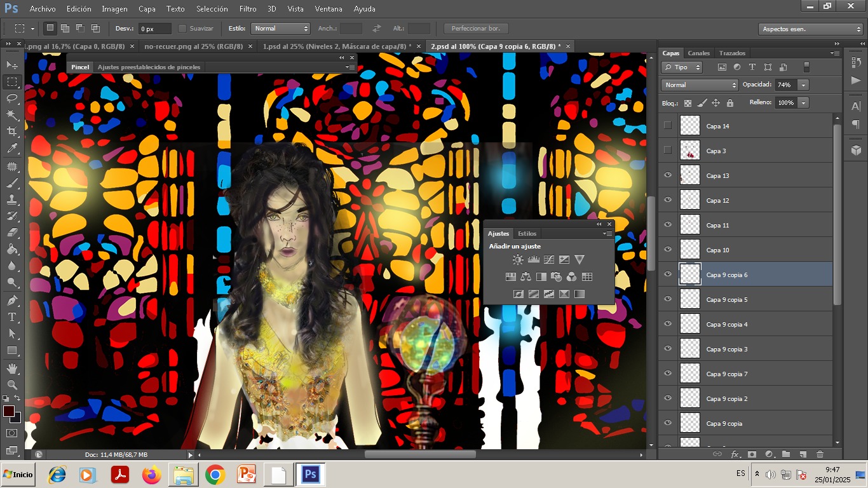868x488 pixels.
Task: Click the Perfeccionar bor. button
Action: 476,29
